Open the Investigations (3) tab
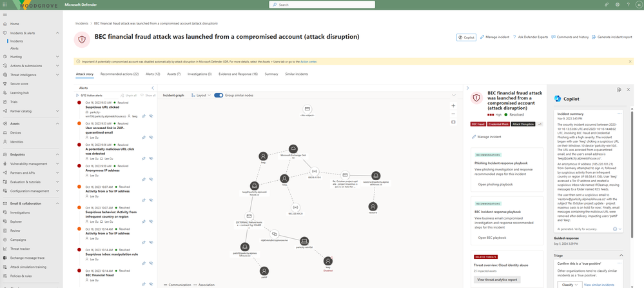644x288 pixels. [x=200, y=74]
